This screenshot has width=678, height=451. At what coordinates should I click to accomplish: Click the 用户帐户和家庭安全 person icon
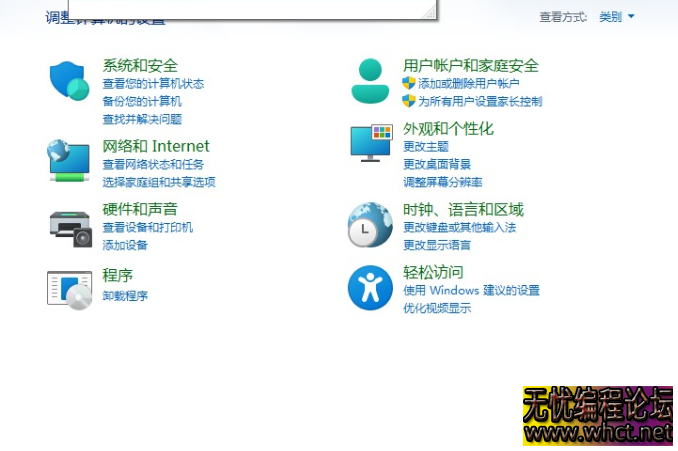[x=370, y=81]
